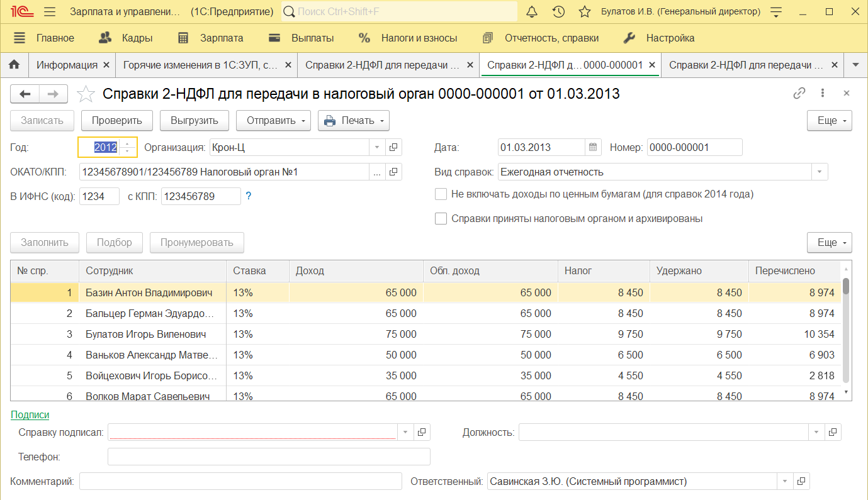
Task: Open ОКАТО/КПП registration record icon
Action: coord(393,172)
